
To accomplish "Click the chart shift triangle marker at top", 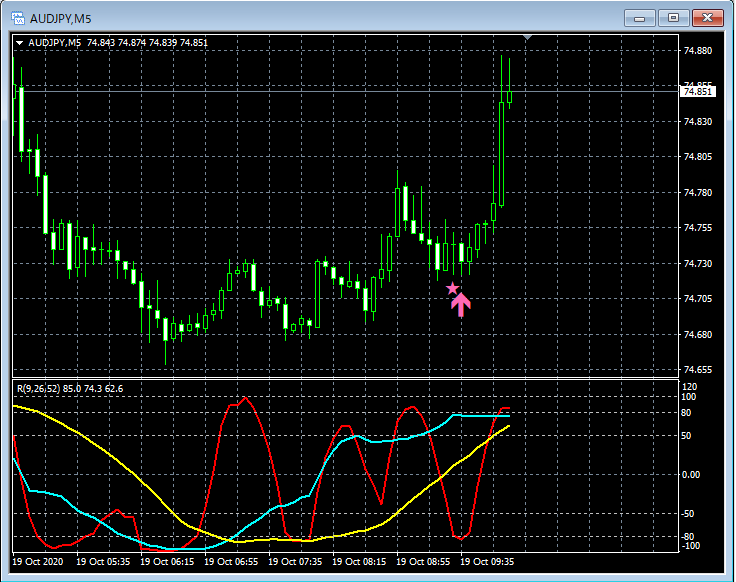I will click(x=528, y=38).
